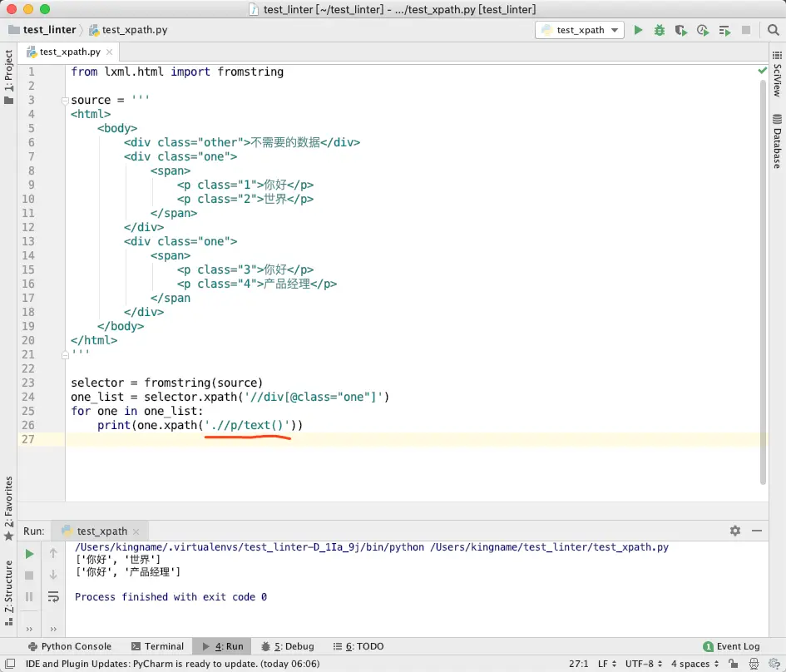786x672 pixels.
Task: Open the Z: Structure tool window
Action: [8, 586]
